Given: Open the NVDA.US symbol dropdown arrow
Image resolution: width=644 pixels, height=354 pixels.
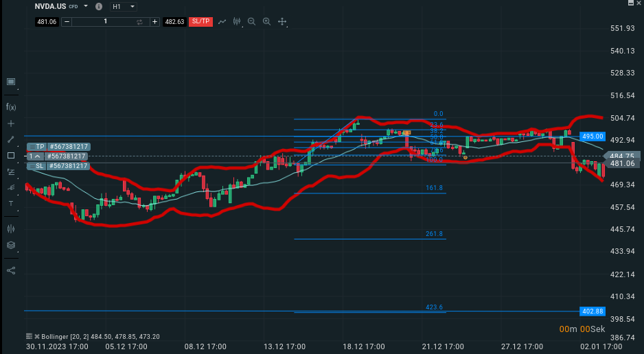Looking at the screenshot, I should click(x=85, y=6).
